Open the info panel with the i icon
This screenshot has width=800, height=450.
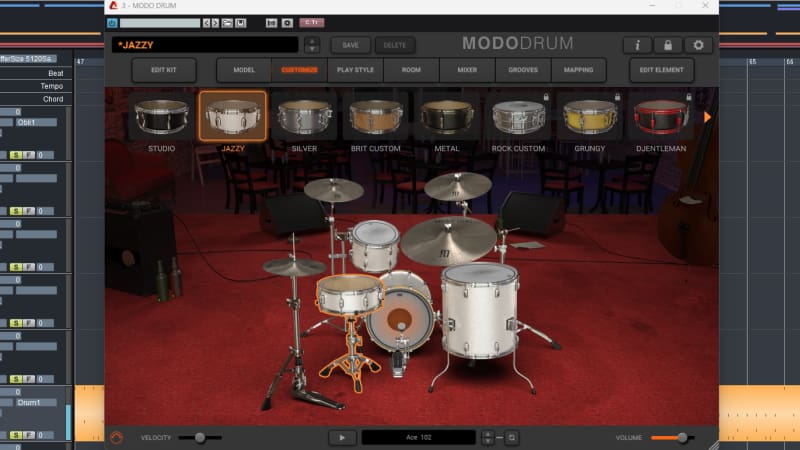coord(637,45)
